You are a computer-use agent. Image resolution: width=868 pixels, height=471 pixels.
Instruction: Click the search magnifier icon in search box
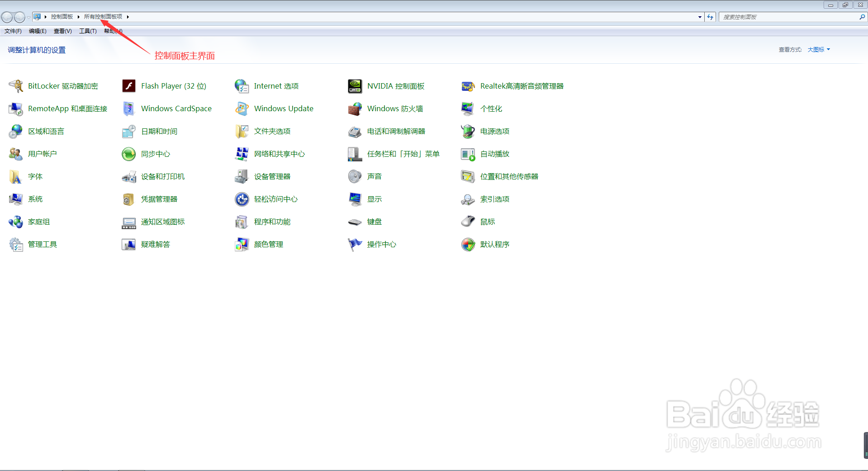pyautogui.click(x=862, y=17)
